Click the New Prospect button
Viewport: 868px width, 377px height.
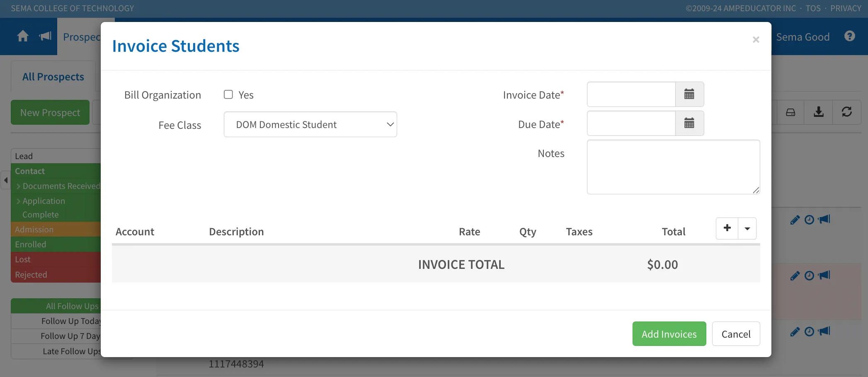tap(50, 113)
